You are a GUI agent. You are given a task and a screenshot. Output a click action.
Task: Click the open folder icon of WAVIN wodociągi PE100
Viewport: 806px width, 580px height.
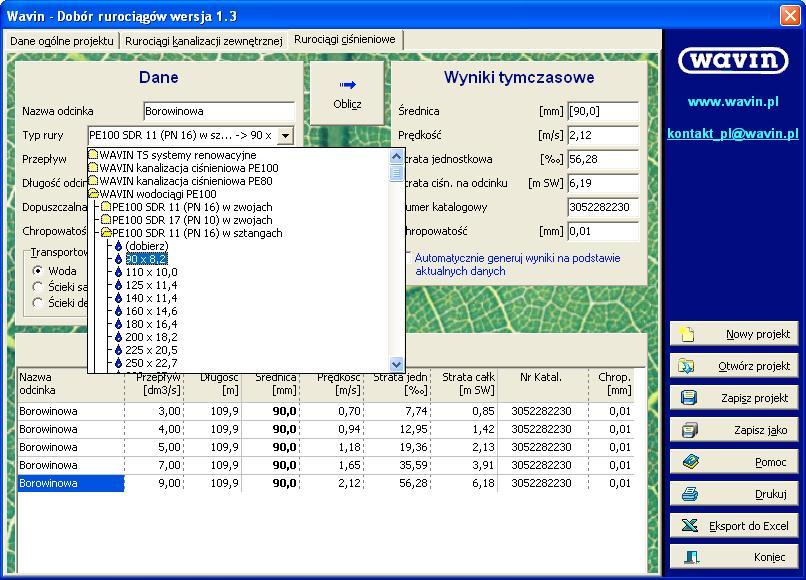click(x=94, y=194)
